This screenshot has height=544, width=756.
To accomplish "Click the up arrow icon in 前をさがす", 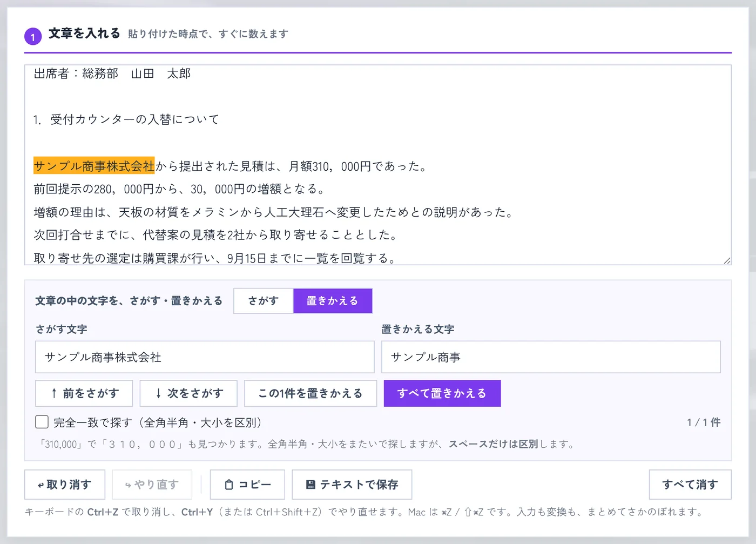I will (54, 393).
